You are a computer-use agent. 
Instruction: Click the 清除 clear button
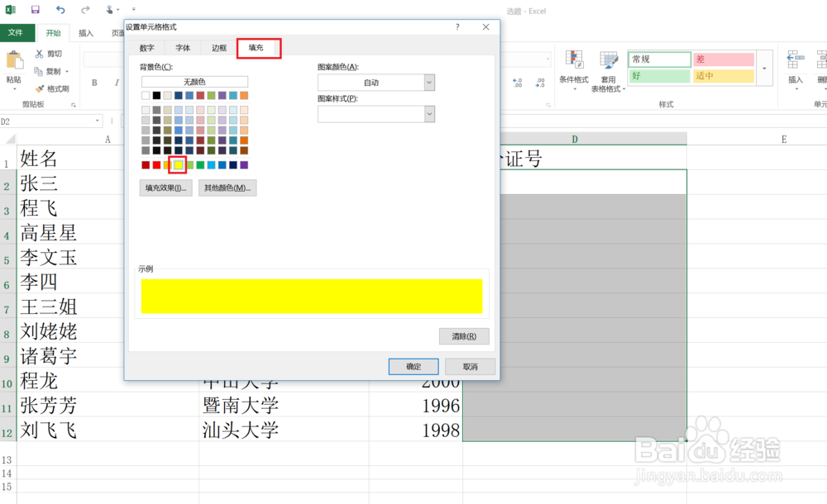(463, 336)
